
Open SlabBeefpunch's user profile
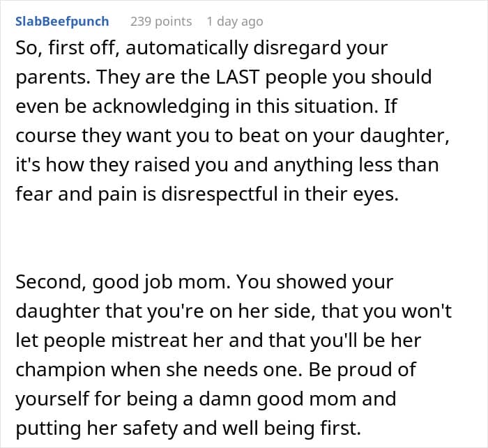pos(62,22)
